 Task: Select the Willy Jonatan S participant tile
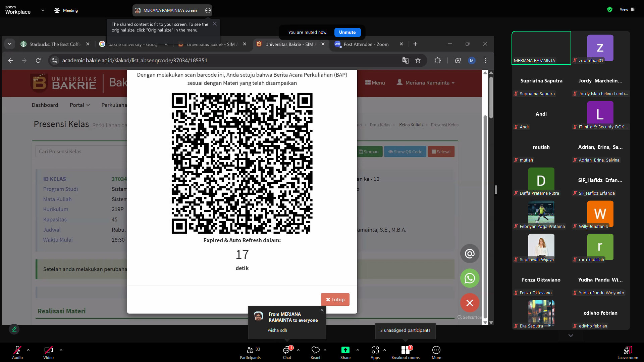tap(600, 214)
